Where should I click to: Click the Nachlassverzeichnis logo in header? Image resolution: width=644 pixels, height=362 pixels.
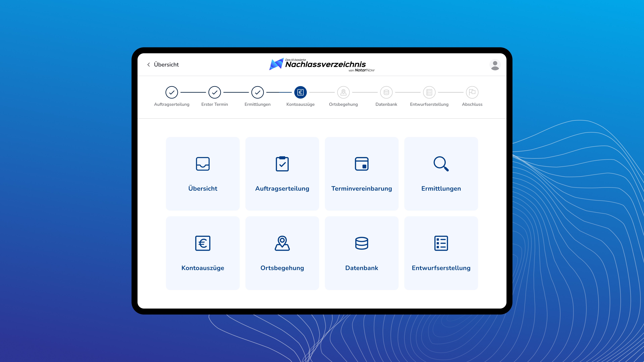click(322, 65)
